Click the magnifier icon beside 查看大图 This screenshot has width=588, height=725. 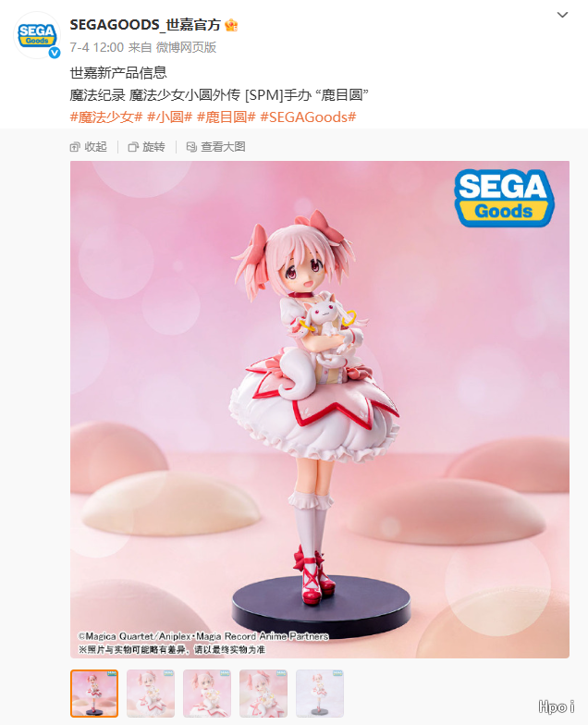click(191, 147)
